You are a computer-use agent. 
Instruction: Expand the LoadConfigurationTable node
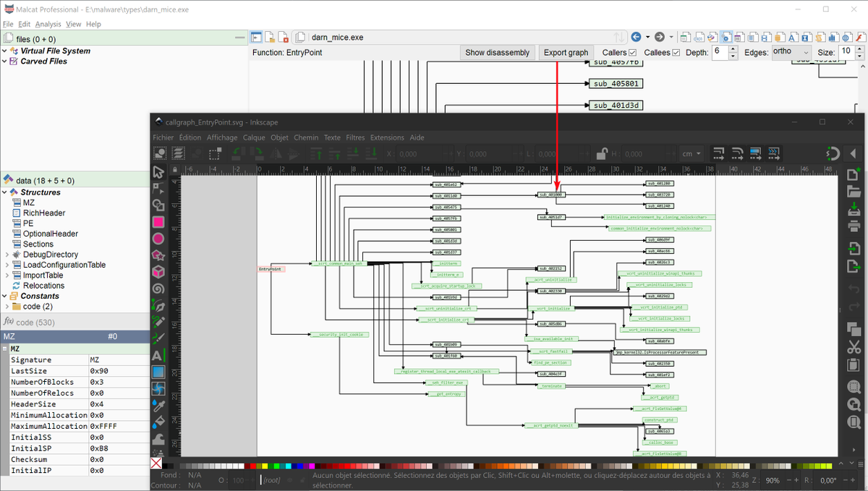tap(7, 265)
